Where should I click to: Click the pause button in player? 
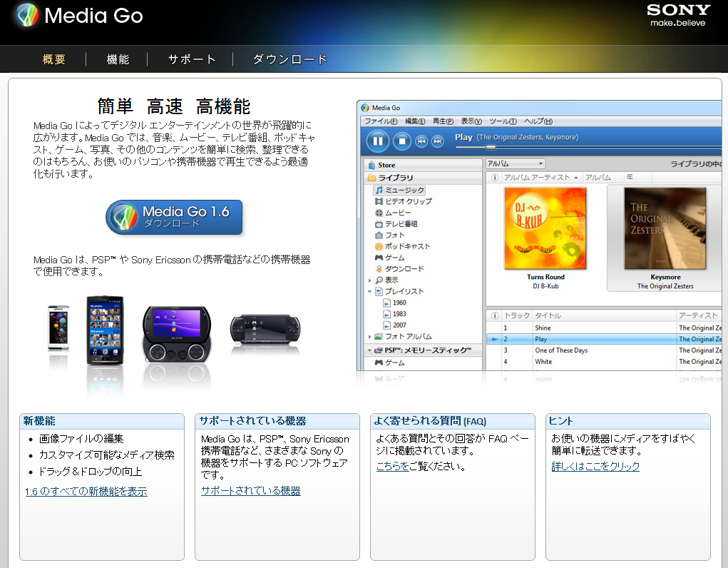378,141
